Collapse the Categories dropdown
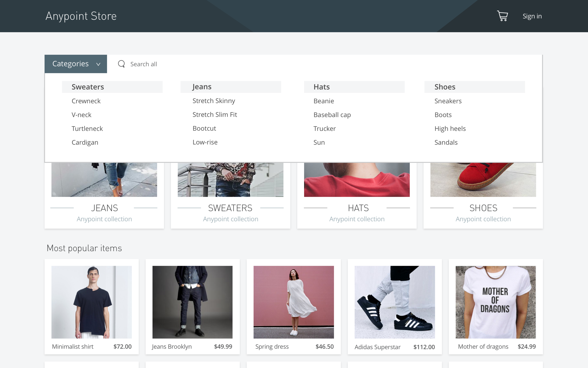This screenshot has height=368, width=588. [x=75, y=64]
